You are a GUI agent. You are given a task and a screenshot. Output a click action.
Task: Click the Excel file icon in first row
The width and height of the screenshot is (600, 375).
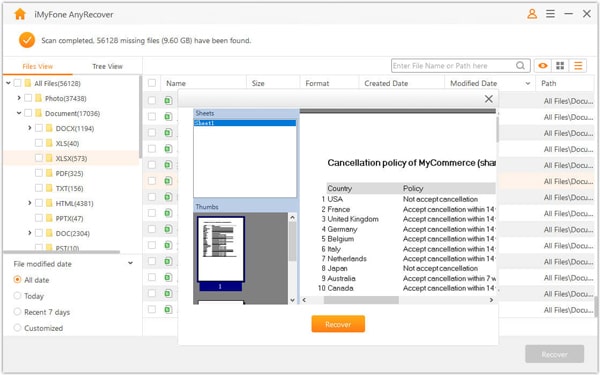168,100
